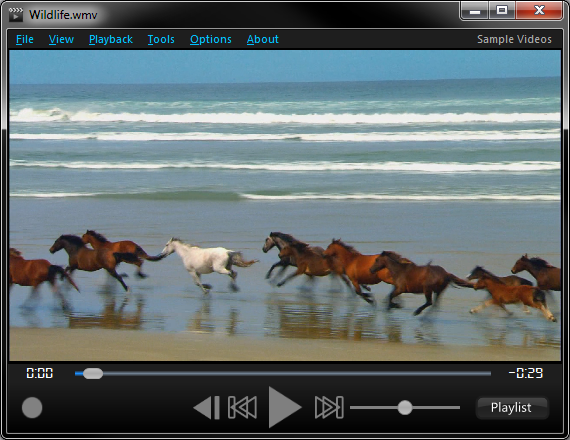The width and height of the screenshot is (570, 440).
Task: Click the seek bar thumb
Action: (93, 373)
